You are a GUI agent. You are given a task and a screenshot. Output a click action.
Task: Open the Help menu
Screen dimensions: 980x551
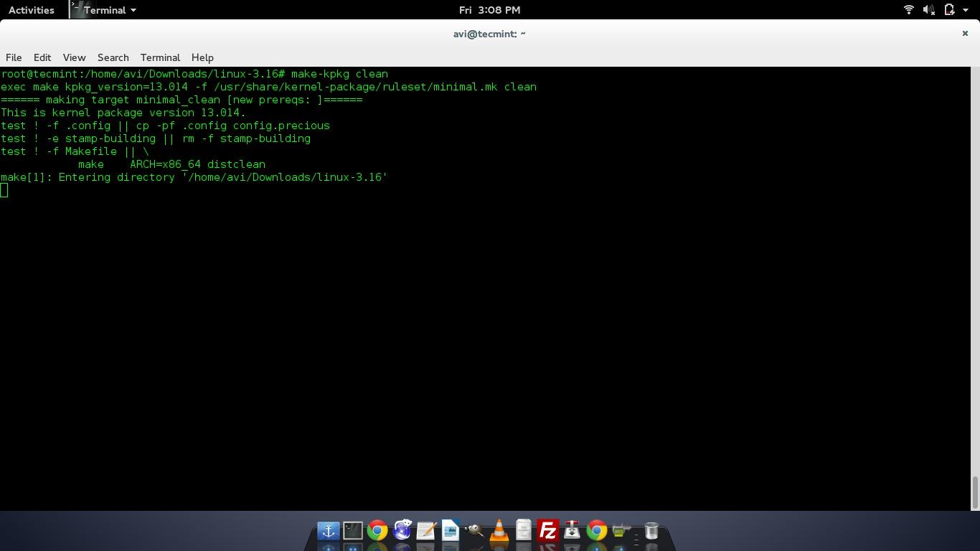(x=202, y=57)
